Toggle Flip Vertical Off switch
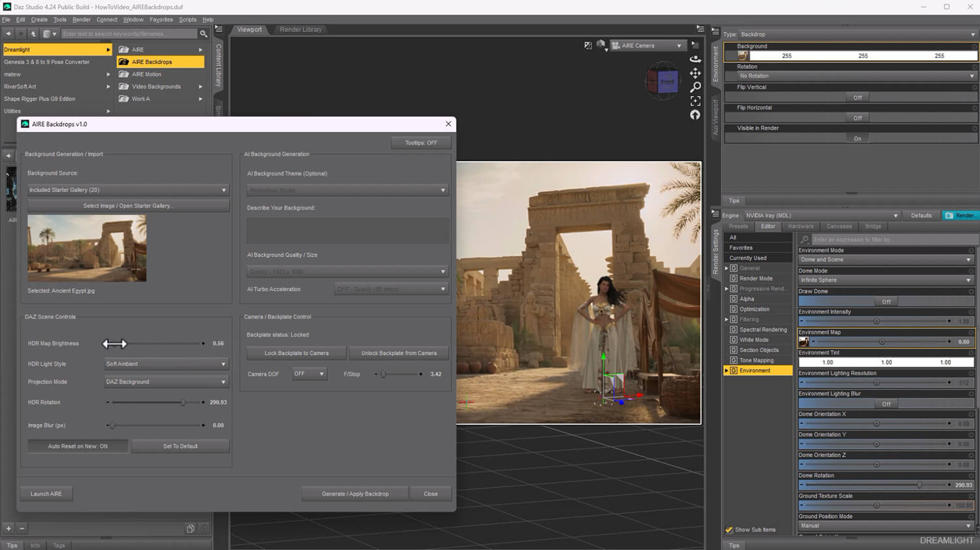 tap(857, 97)
